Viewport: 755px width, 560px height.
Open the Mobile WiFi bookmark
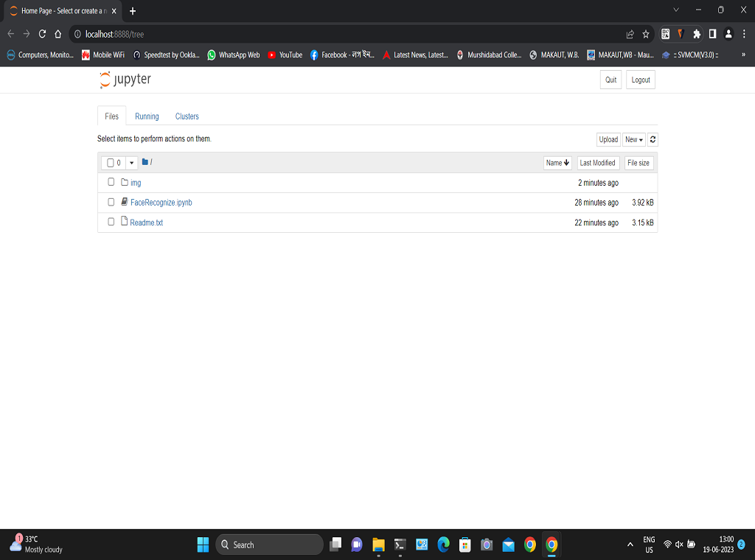103,55
